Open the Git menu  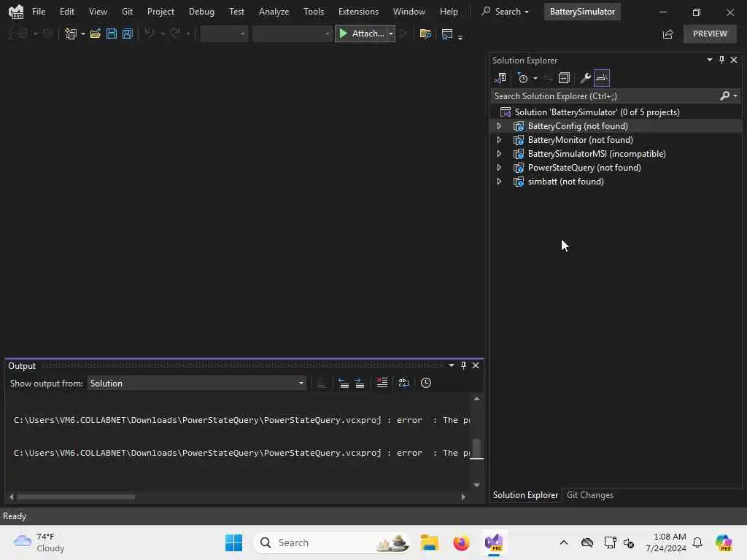pyautogui.click(x=127, y=12)
